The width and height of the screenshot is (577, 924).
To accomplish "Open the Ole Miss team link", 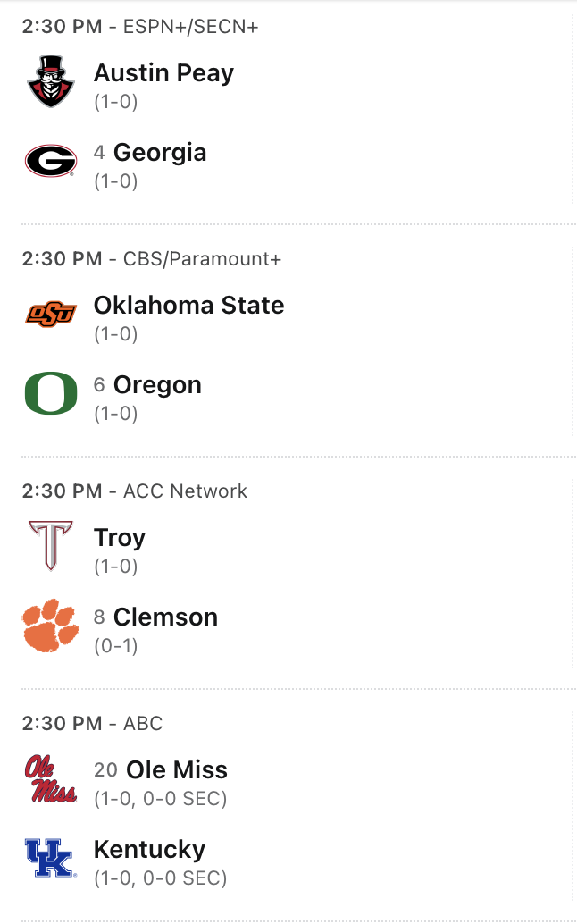I will tap(177, 769).
